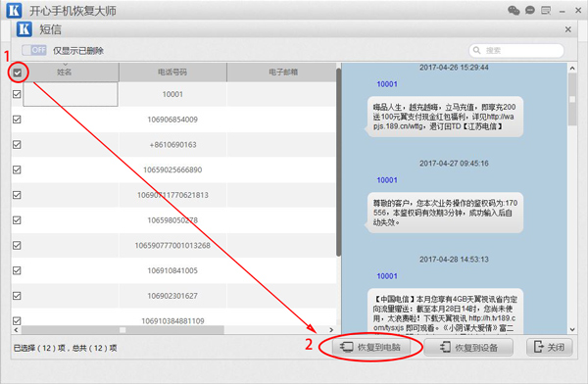Click the 电话号码 column header

pyautogui.click(x=172, y=72)
